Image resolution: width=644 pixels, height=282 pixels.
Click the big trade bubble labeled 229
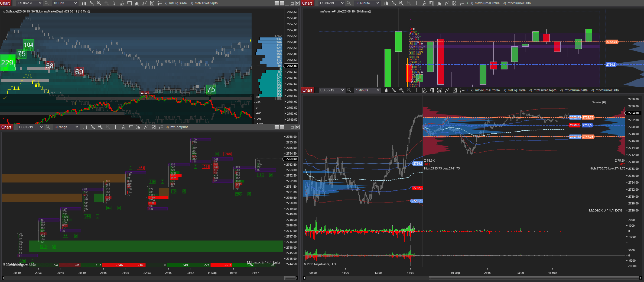coord(8,63)
